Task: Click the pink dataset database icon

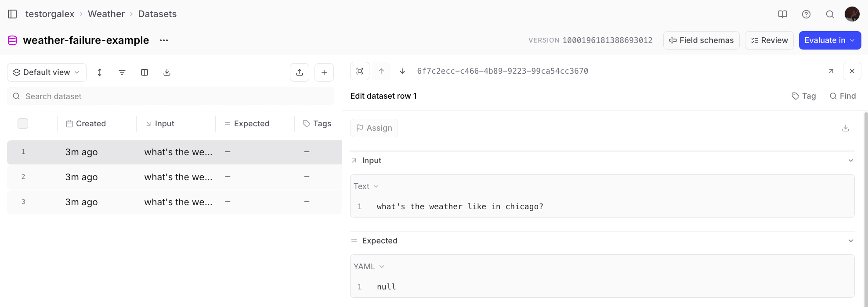Action: point(13,40)
